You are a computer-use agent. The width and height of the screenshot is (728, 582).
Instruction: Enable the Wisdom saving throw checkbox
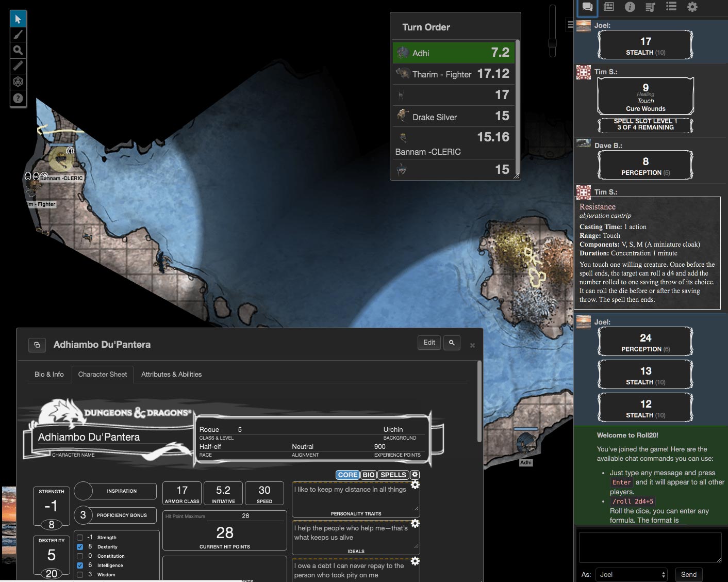80,574
